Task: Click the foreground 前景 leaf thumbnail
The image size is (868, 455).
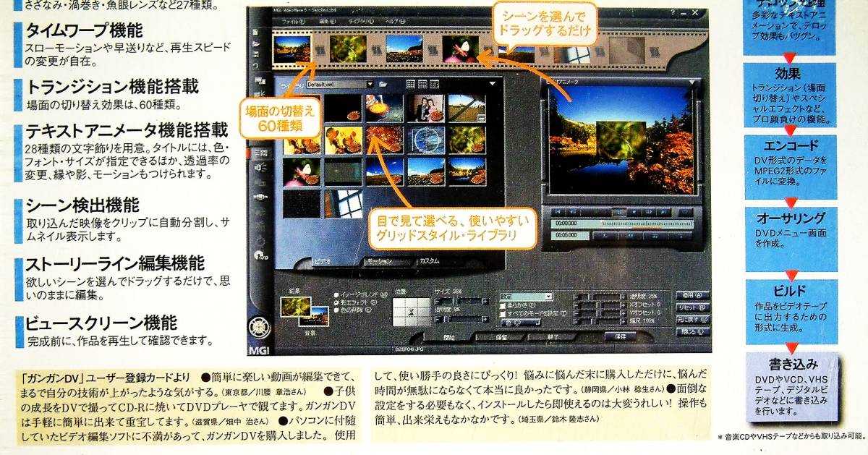Action: (296, 305)
